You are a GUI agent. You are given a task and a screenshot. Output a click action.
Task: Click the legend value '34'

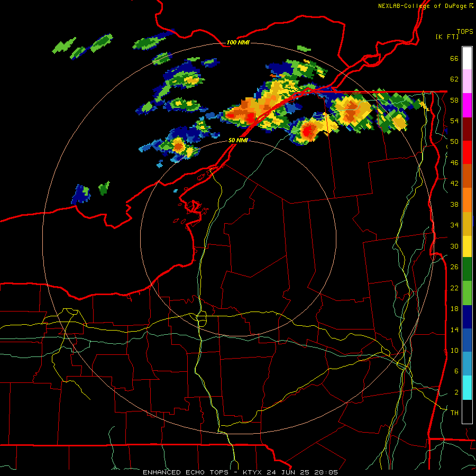coord(454,225)
